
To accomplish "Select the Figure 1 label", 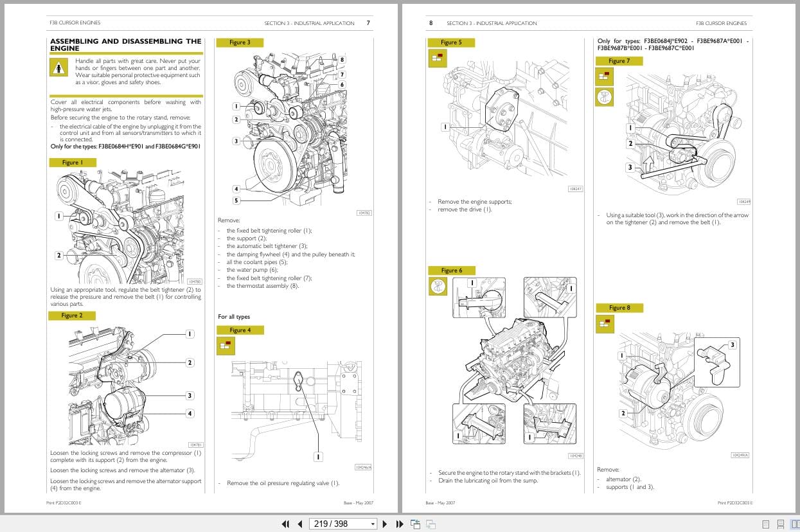I will pyautogui.click(x=73, y=163).
